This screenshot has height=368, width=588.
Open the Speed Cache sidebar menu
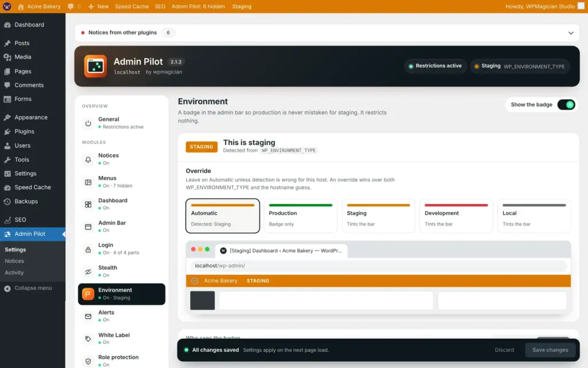pos(33,187)
